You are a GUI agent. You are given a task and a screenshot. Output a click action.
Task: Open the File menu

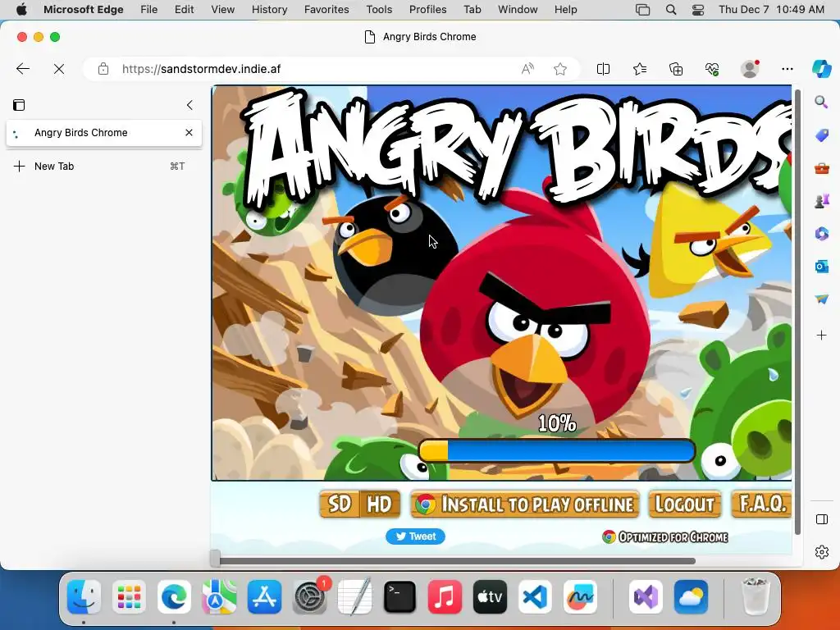(x=149, y=9)
